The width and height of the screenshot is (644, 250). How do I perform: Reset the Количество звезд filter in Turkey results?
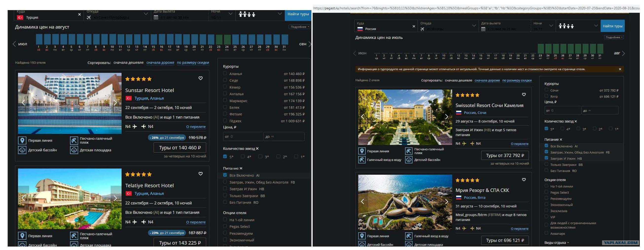(257, 148)
